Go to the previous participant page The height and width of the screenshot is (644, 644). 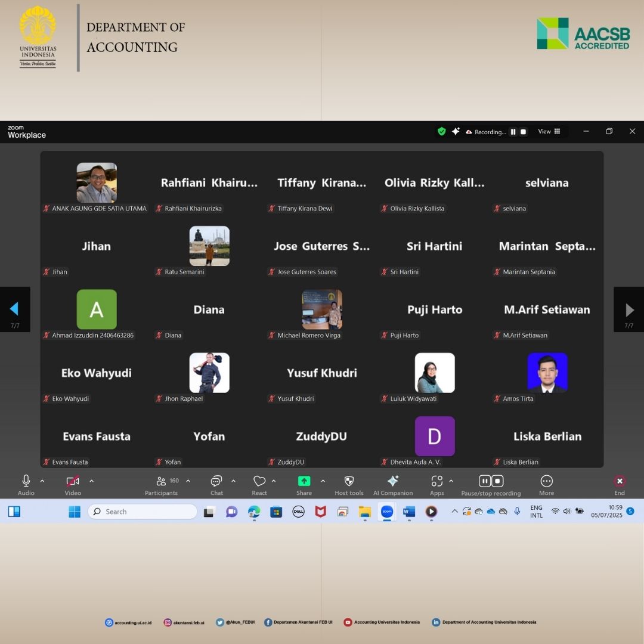(14, 309)
